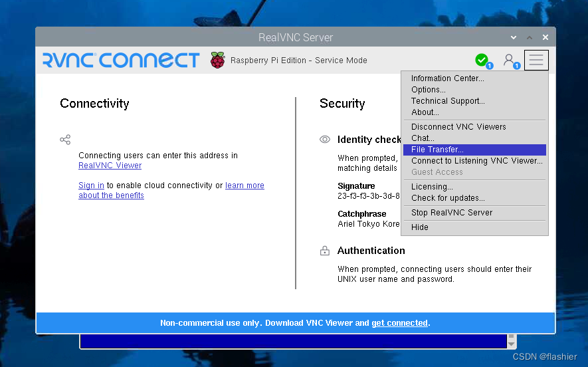Close the RealVNC Server window
This screenshot has width=588, height=367.
click(x=545, y=37)
